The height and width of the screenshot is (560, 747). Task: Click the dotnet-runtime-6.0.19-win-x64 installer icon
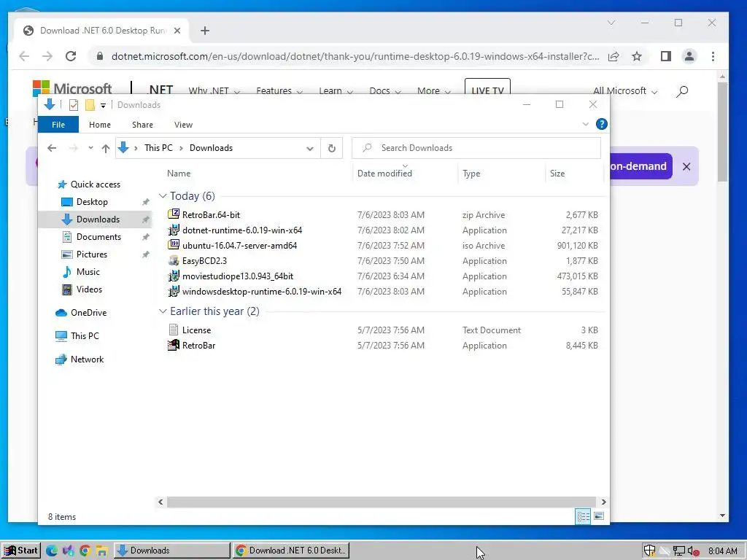pyautogui.click(x=174, y=230)
